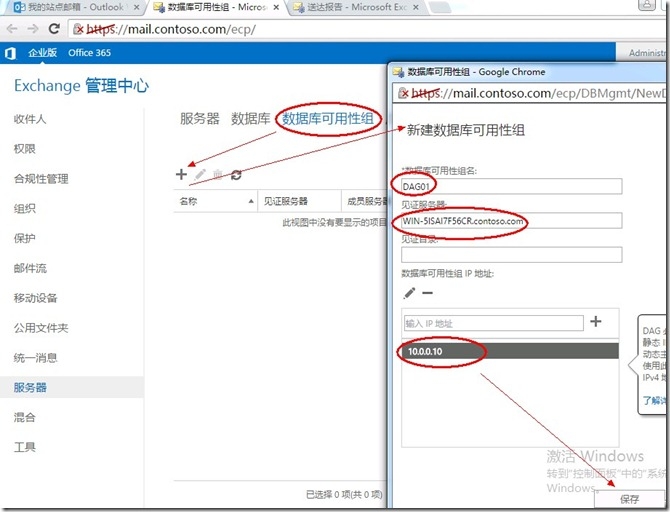Open 保护 in left sidebar

pyautogui.click(x=24, y=238)
